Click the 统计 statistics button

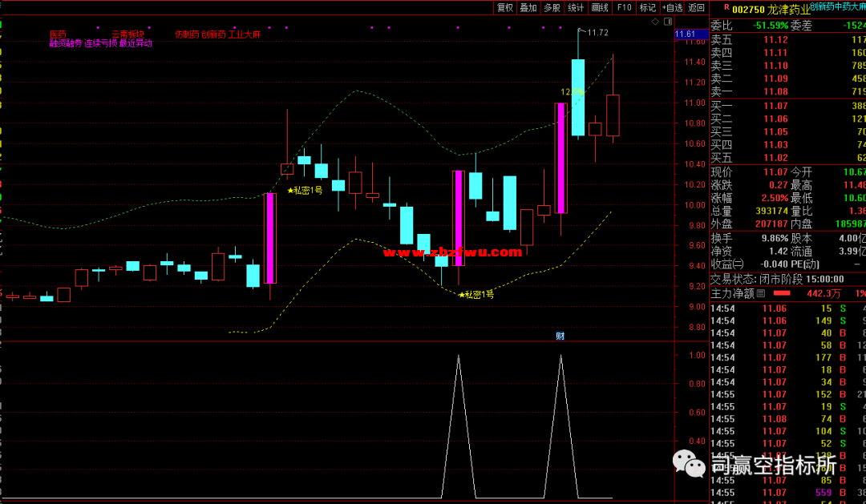click(576, 8)
